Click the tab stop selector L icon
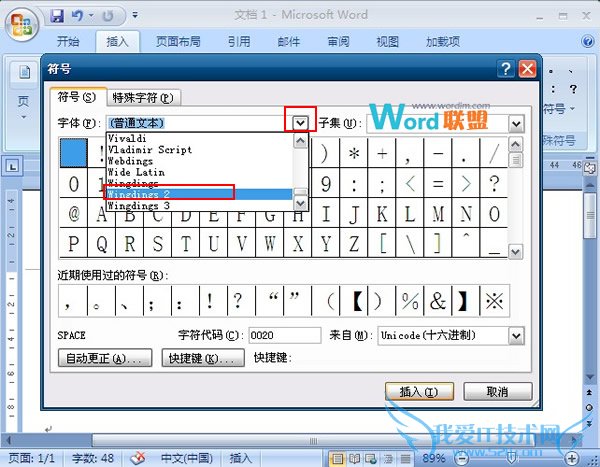Viewport: 600px width, 467px height. tap(13, 166)
